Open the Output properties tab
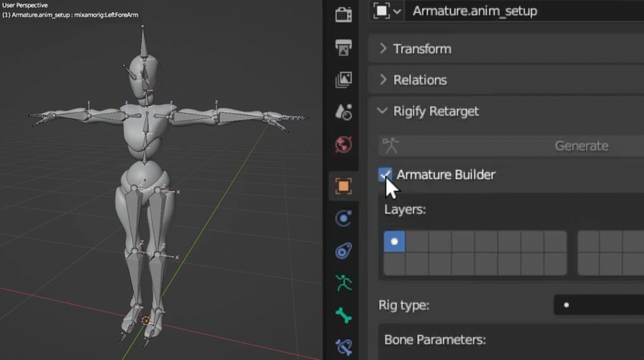This screenshot has height=360, width=644. point(343,47)
